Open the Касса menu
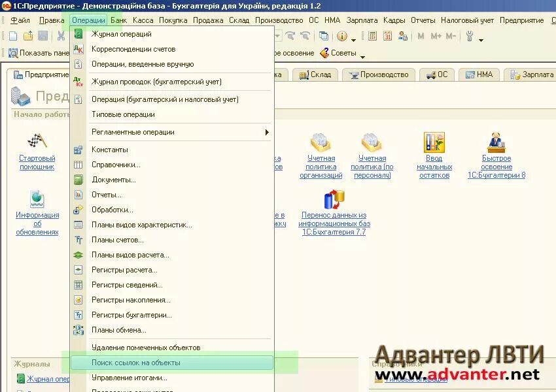556x392 pixels. 143,20
